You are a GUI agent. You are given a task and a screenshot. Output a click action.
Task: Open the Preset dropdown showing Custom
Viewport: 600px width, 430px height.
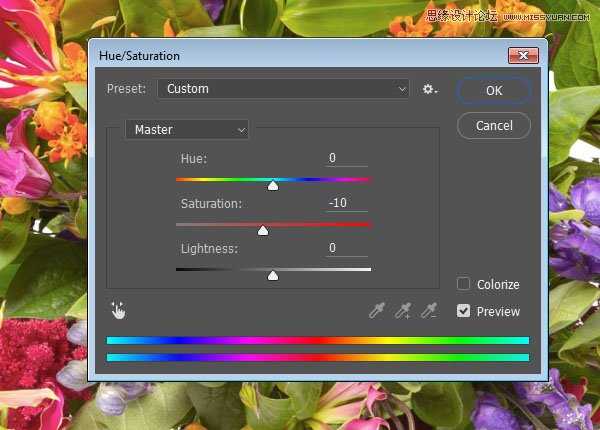(x=283, y=89)
